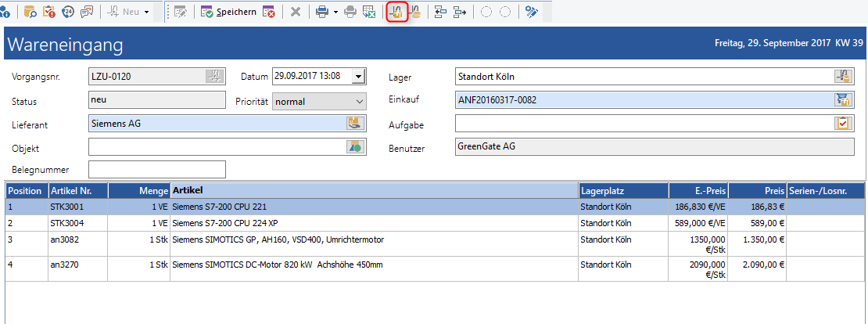Click the stock coins icon in toolbar
The height and width of the screenshot is (324, 868).
pyautogui.click(x=416, y=12)
